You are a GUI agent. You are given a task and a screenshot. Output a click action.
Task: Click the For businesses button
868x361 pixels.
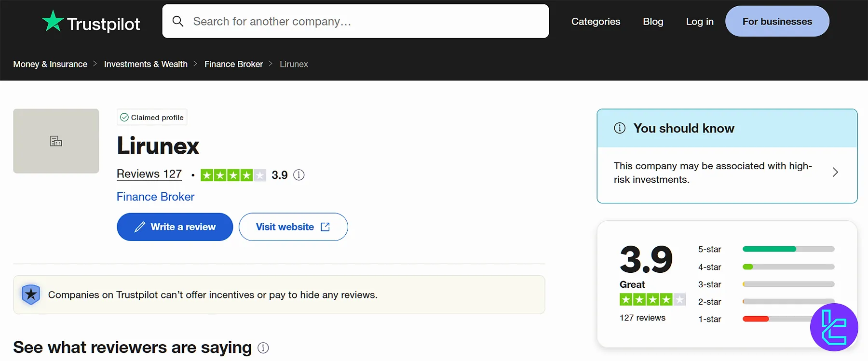(x=777, y=21)
